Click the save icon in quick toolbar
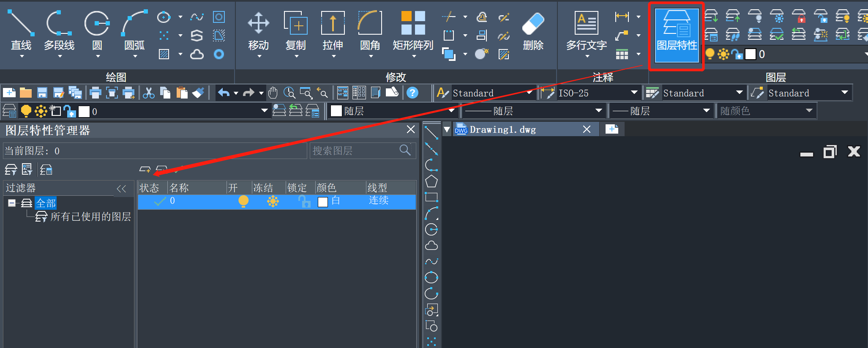The height and width of the screenshot is (348, 868). (42, 93)
